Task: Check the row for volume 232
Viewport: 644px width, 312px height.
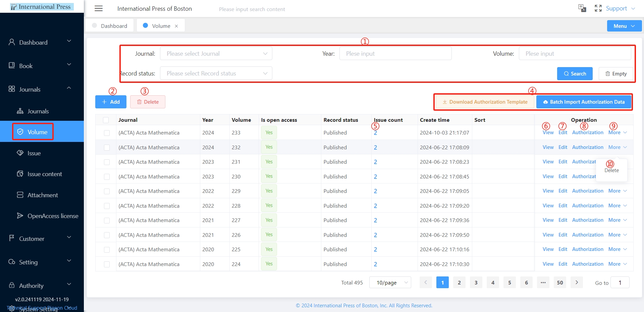Action: tap(107, 148)
